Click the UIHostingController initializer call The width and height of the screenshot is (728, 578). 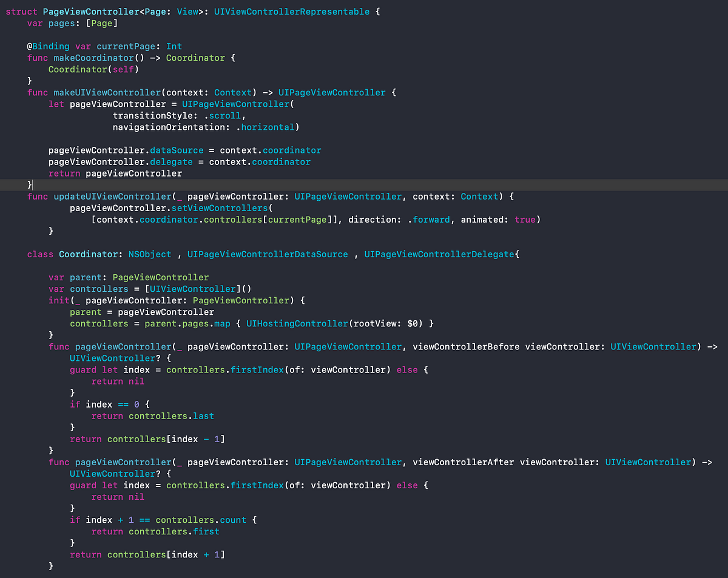297,323
